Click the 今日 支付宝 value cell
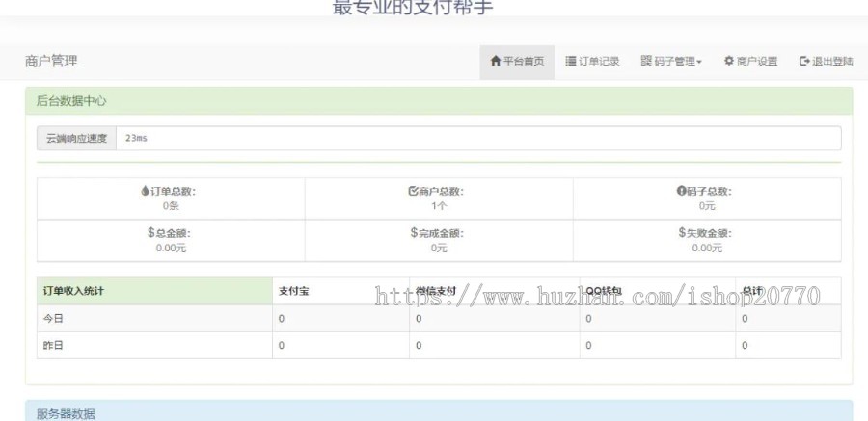The height and width of the screenshot is (421, 868). 341,319
